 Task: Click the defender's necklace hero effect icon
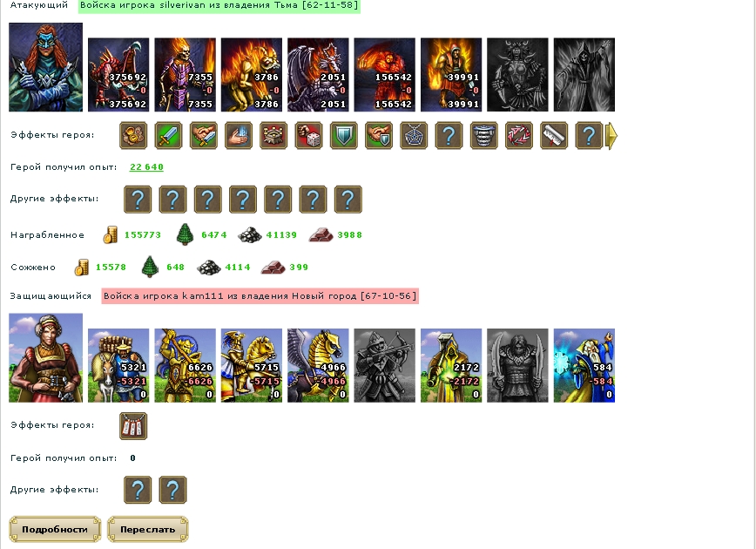[133, 426]
